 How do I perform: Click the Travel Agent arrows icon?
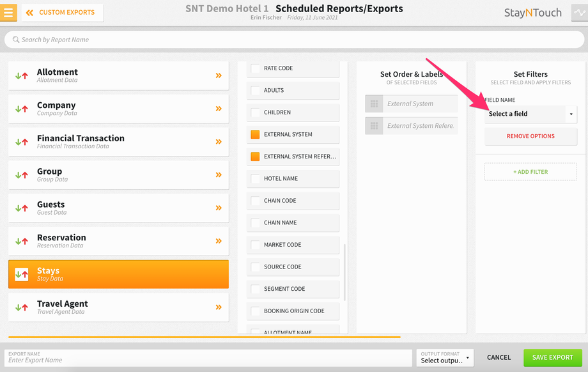point(21,307)
